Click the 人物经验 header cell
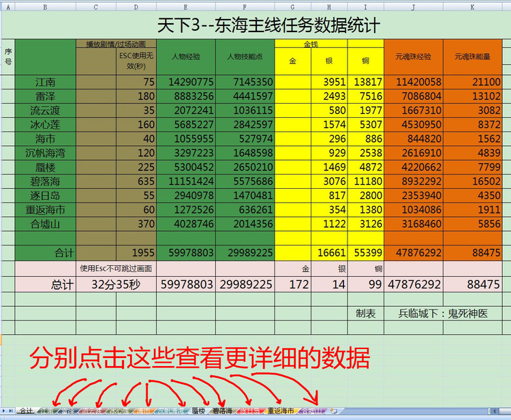 coord(186,57)
